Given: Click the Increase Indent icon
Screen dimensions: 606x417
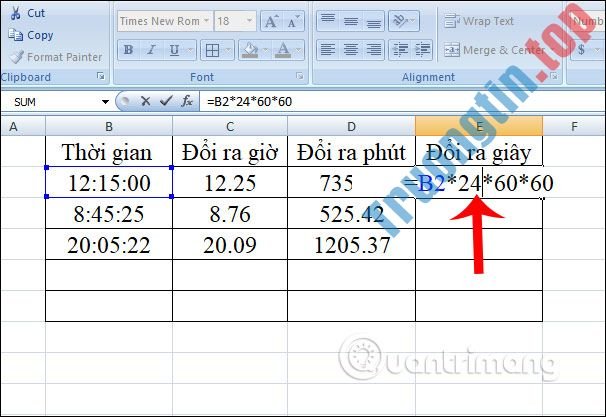Looking at the screenshot, I should tap(423, 50).
